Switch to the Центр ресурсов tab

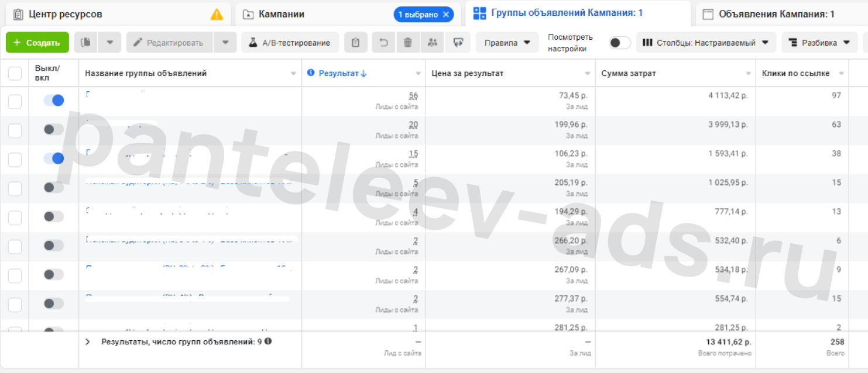pyautogui.click(x=118, y=14)
